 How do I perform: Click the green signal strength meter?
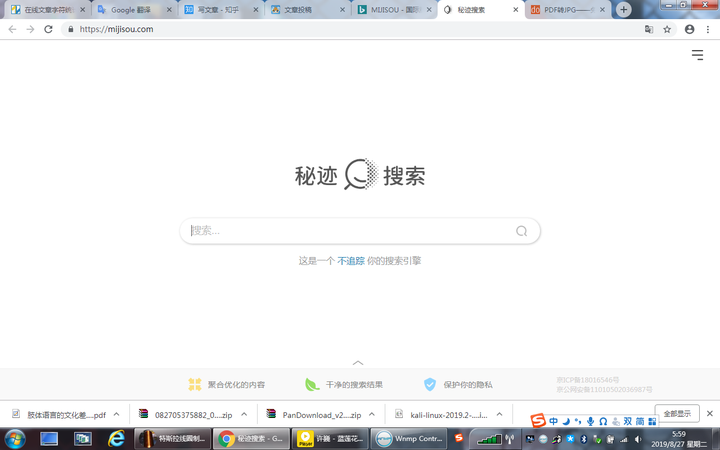pos(489,440)
